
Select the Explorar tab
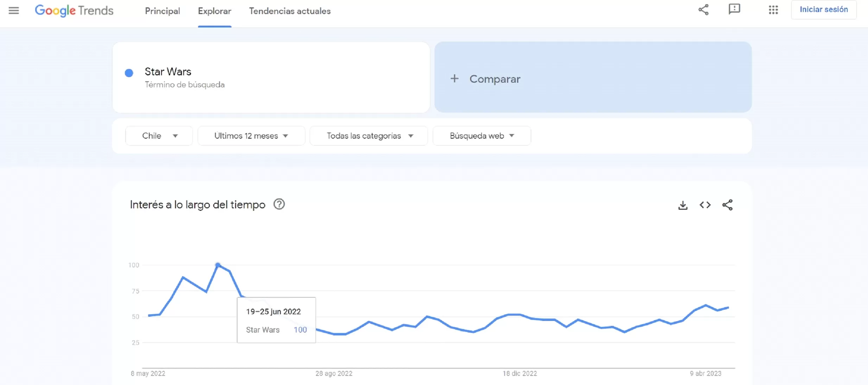tap(214, 11)
